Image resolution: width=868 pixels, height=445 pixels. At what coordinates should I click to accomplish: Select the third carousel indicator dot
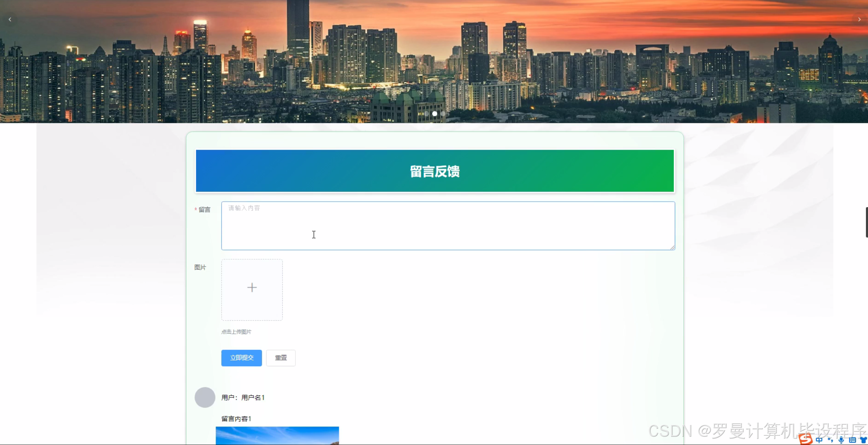click(x=443, y=114)
